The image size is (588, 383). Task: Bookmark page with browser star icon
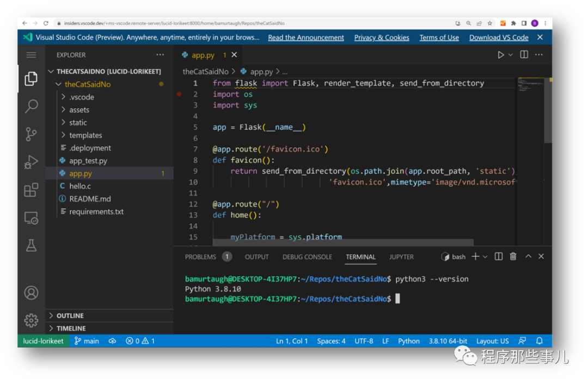(490, 23)
